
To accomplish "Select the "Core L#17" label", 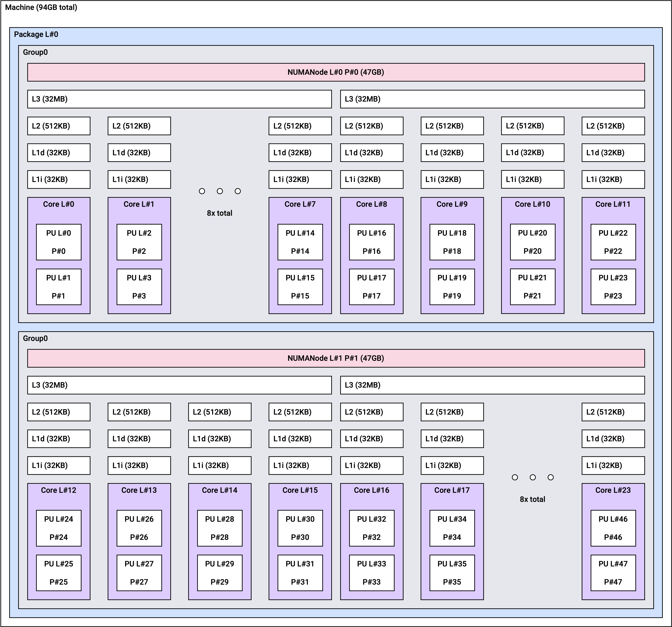I will tap(452, 490).
